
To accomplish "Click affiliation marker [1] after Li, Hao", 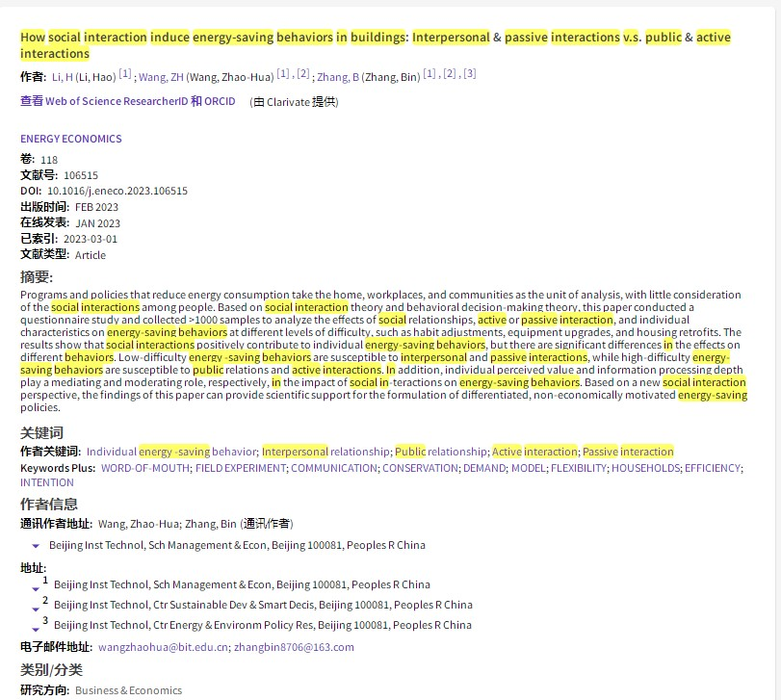I will click(x=125, y=74).
